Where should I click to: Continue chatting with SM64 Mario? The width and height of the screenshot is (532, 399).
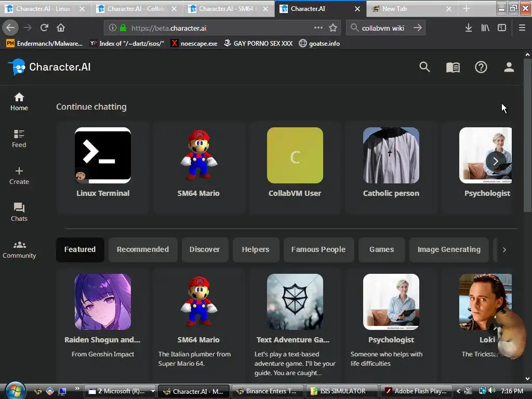(198, 167)
